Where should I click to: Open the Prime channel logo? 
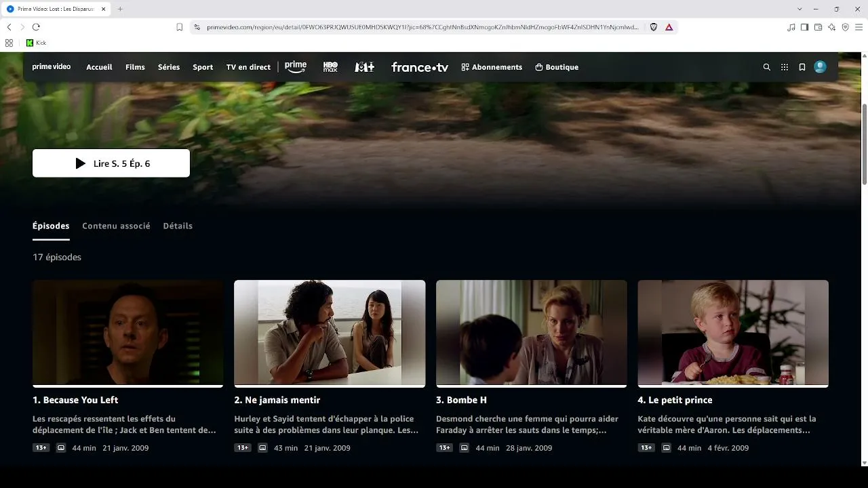[296, 67]
